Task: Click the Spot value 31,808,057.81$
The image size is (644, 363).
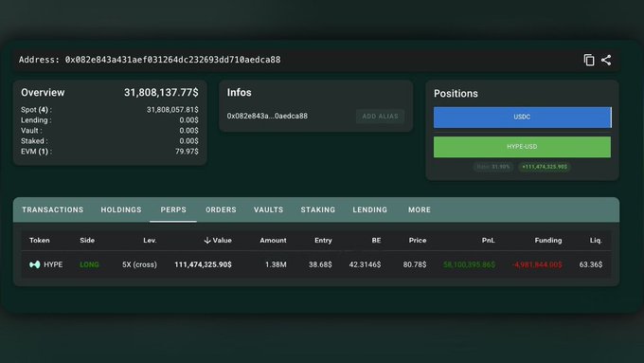Action: (172, 110)
